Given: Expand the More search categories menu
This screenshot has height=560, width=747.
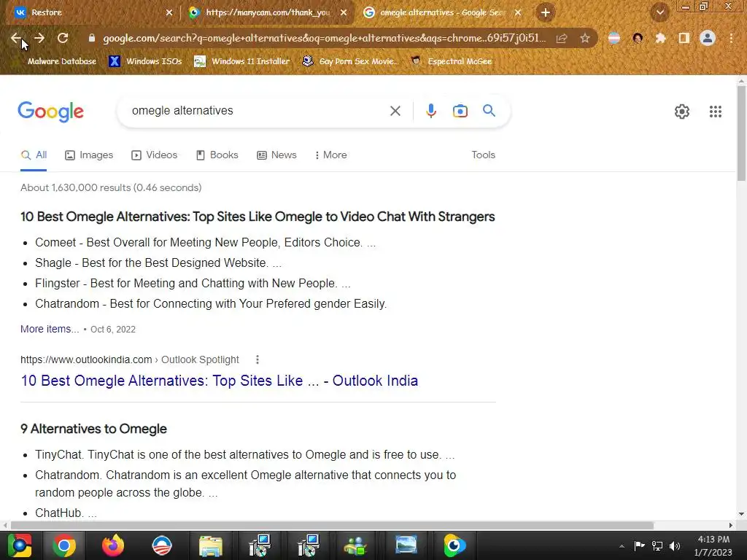Looking at the screenshot, I should (330, 155).
